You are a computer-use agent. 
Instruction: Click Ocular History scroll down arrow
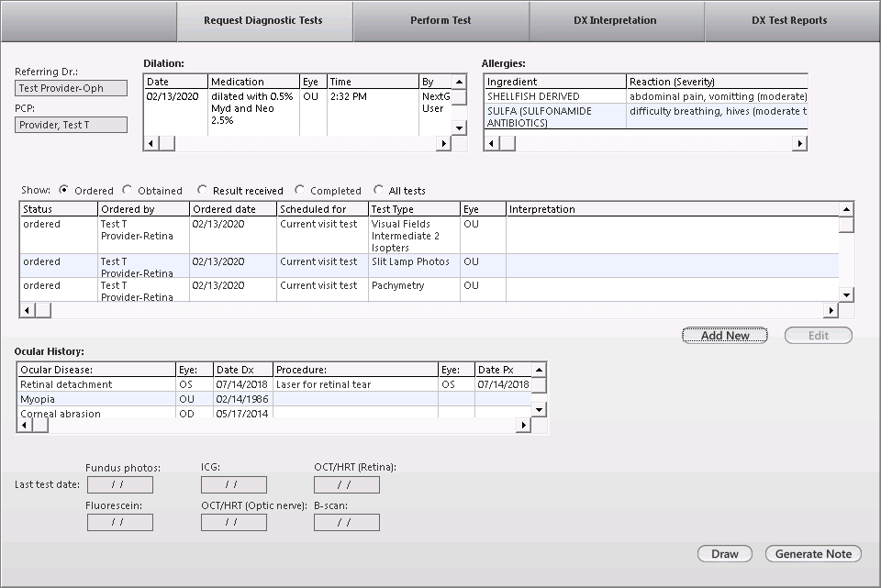point(539,409)
